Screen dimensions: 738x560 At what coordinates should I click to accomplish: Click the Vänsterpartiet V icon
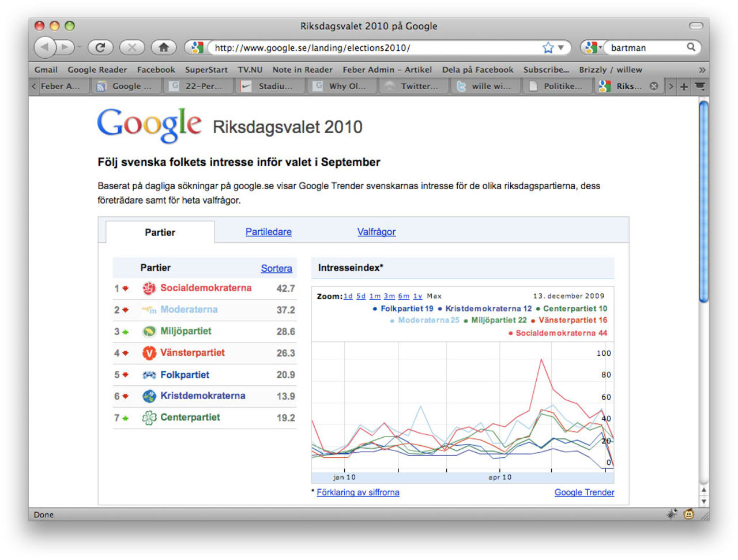pos(149,353)
